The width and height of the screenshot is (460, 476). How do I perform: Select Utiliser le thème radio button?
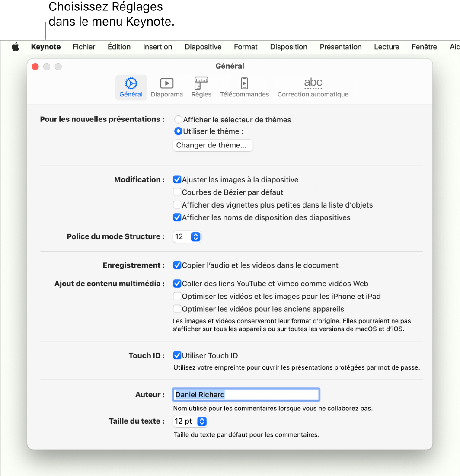[178, 131]
